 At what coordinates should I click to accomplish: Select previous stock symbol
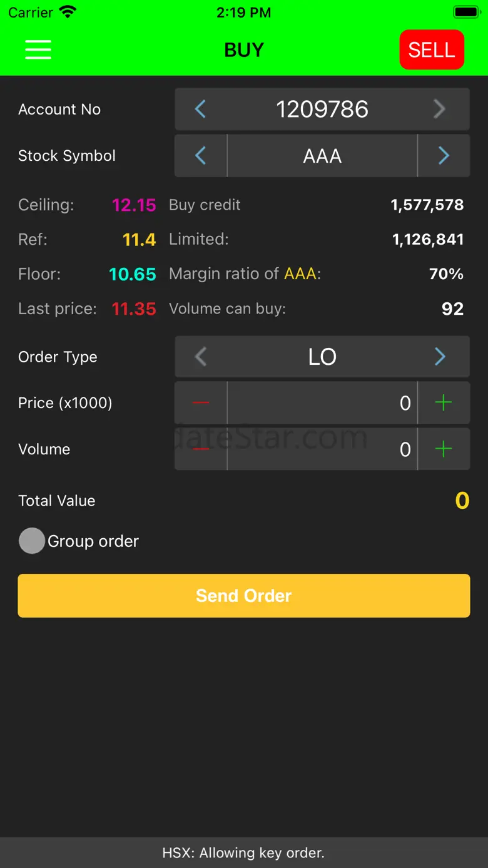[200, 155]
